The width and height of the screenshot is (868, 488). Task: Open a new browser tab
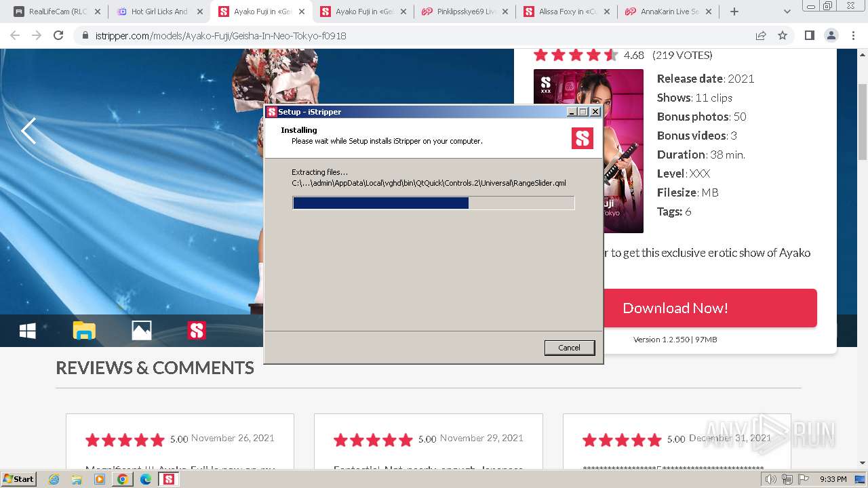click(x=734, y=12)
